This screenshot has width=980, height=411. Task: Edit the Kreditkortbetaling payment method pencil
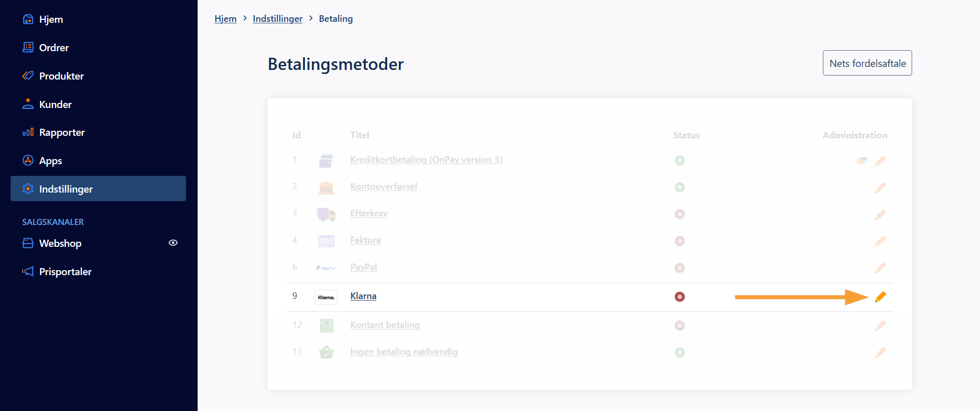(x=881, y=161)
